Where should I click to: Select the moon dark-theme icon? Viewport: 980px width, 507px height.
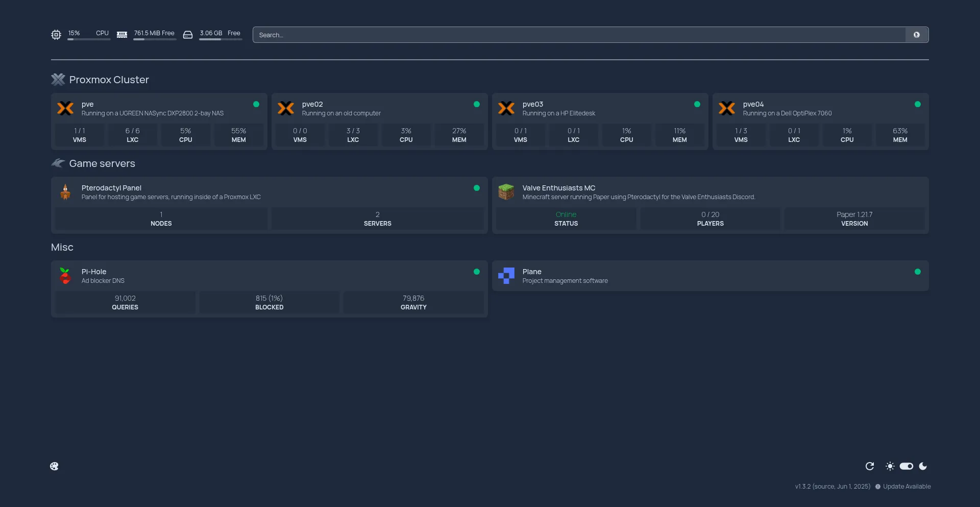(923, 466)
